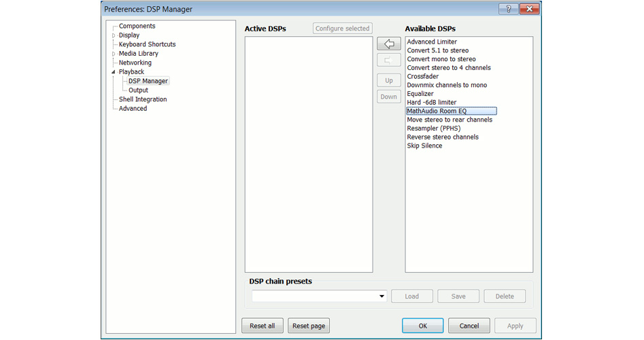
Task: Select Components in the preferences tree
Action: point(137,26)
